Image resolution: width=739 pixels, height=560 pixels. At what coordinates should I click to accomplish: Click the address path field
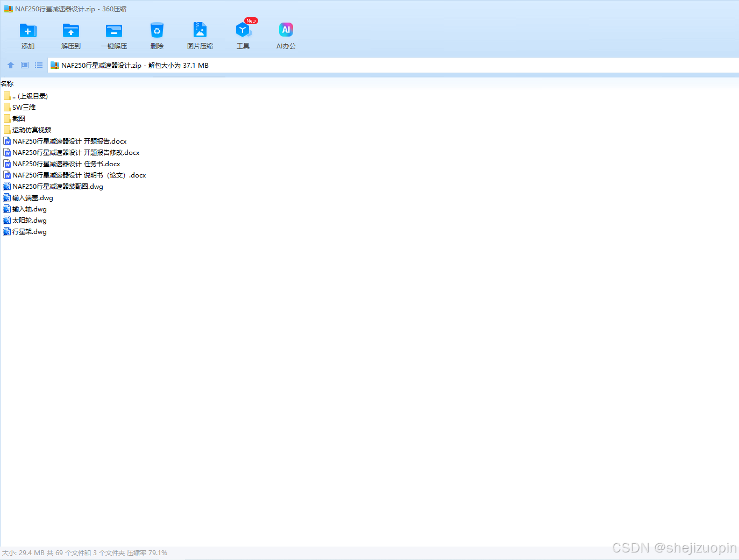click(393, 65)
